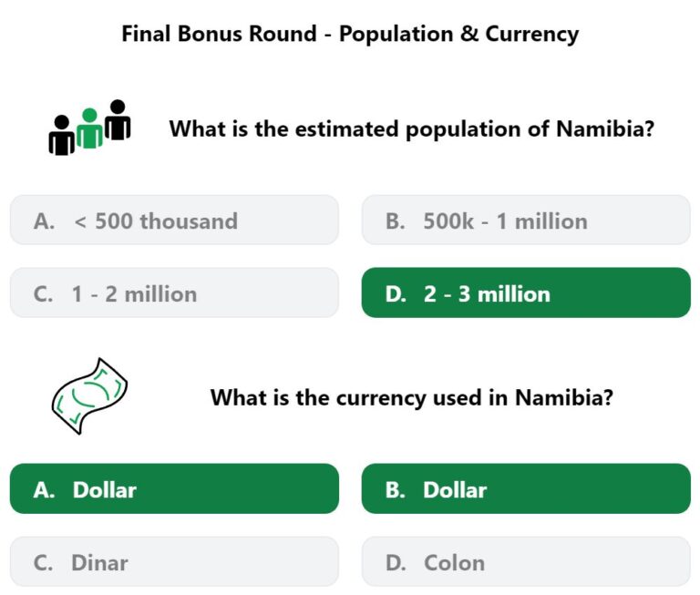Viewport: 700px width, 595px height.
Task: Select currency answer B 'Dollar'
Action: pos(526,488)
